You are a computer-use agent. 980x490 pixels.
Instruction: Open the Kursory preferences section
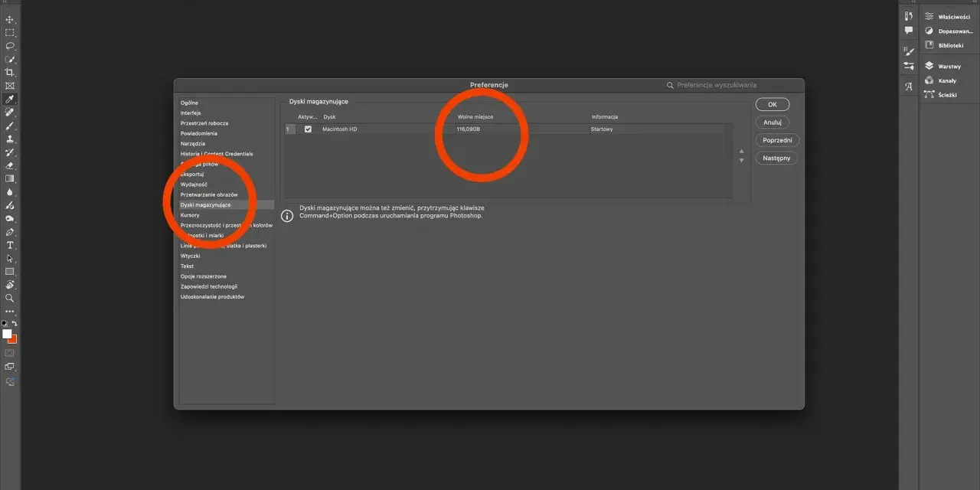[190, 215]
